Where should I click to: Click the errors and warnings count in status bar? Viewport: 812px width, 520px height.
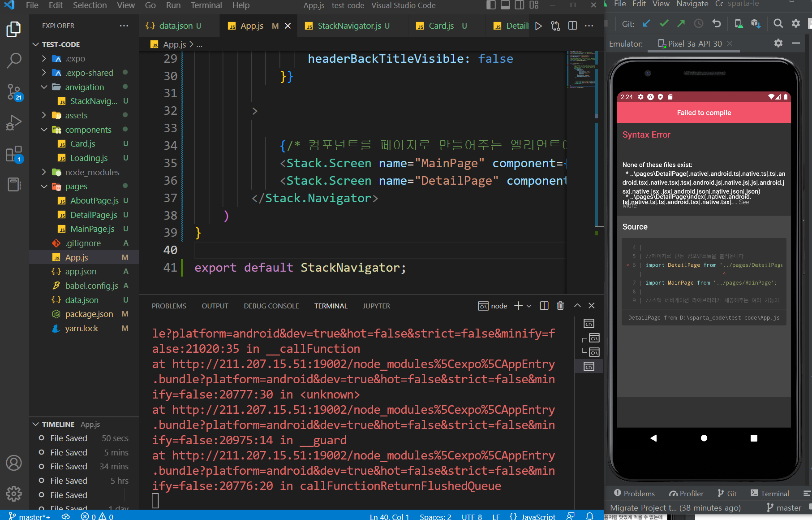(x=97, y=516)
